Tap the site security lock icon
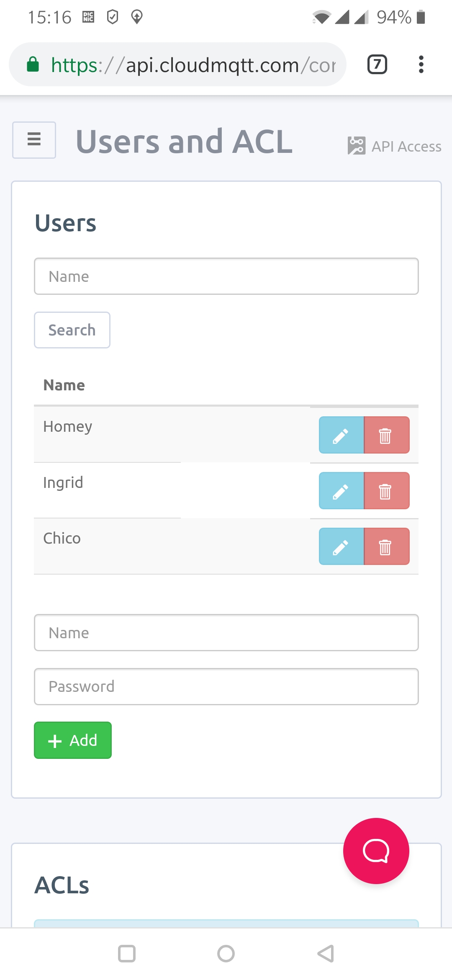This screenshot has width=452, height=980. [33, 65]
